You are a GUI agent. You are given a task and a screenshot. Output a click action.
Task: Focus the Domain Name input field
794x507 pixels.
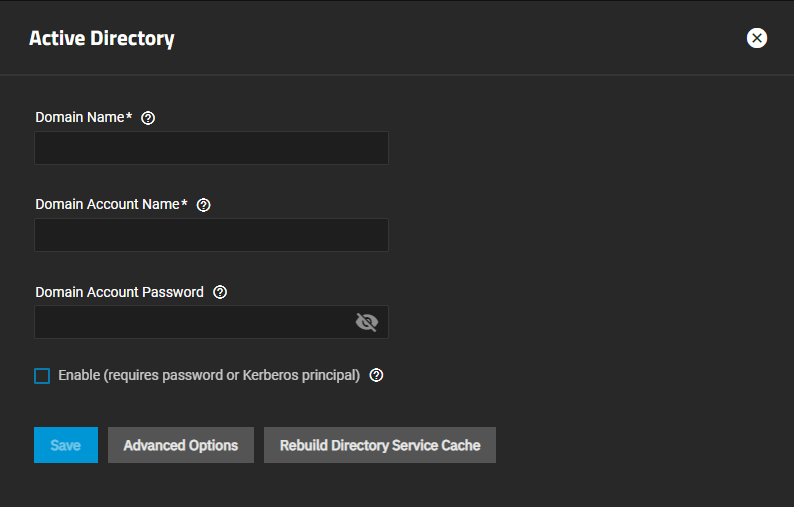point(211,148)
